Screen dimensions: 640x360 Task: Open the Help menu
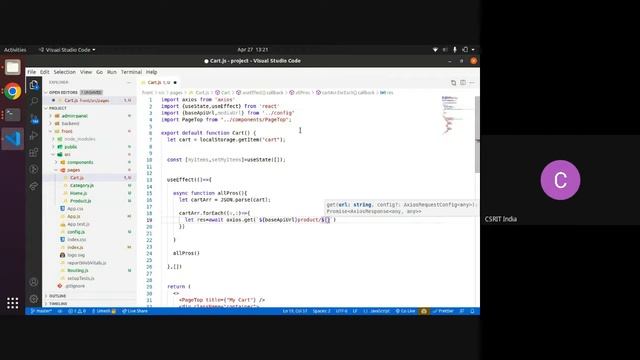click(151, 72)
